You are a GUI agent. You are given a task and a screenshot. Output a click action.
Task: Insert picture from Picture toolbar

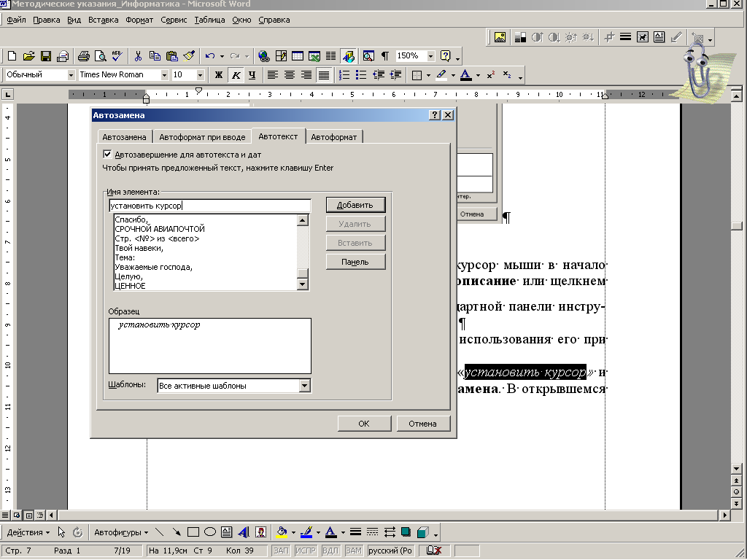coord(500,37)
